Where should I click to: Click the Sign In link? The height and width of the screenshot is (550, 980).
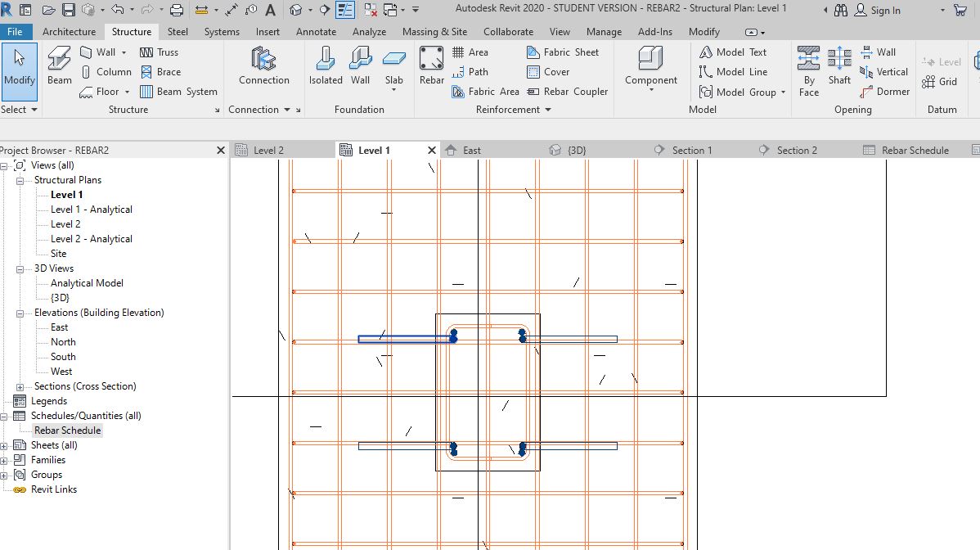(886, 11)
